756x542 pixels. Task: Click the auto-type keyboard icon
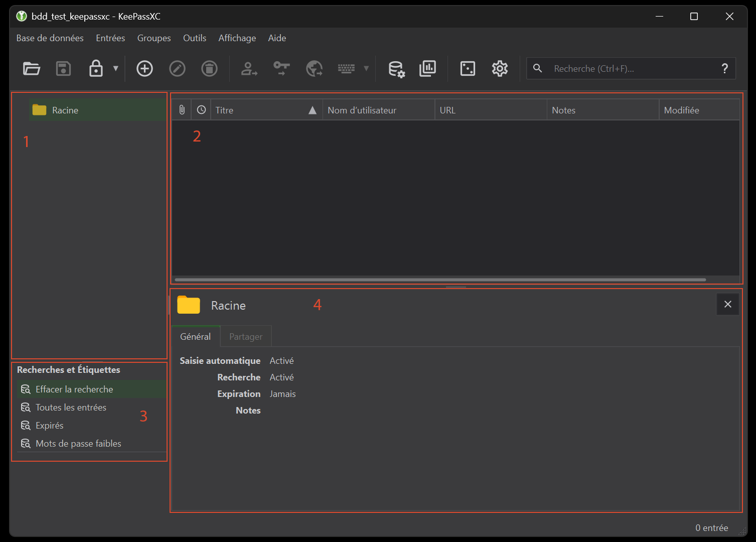click(346, 68)
